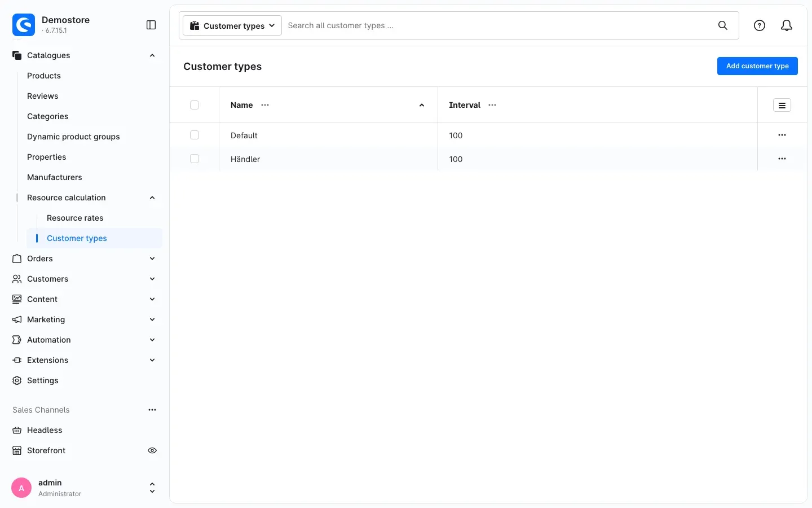Open the help question mark icon
This screenshot has width=812, height=508.
(x=760, y=25)
